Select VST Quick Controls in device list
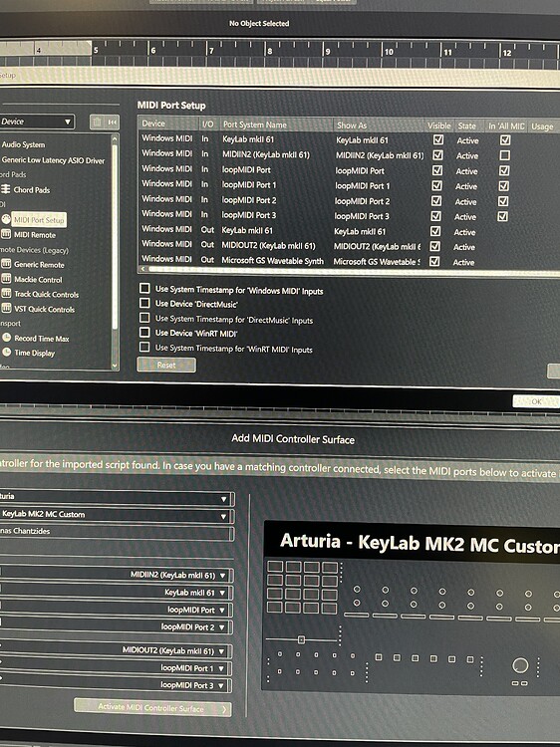 (44, 309)
